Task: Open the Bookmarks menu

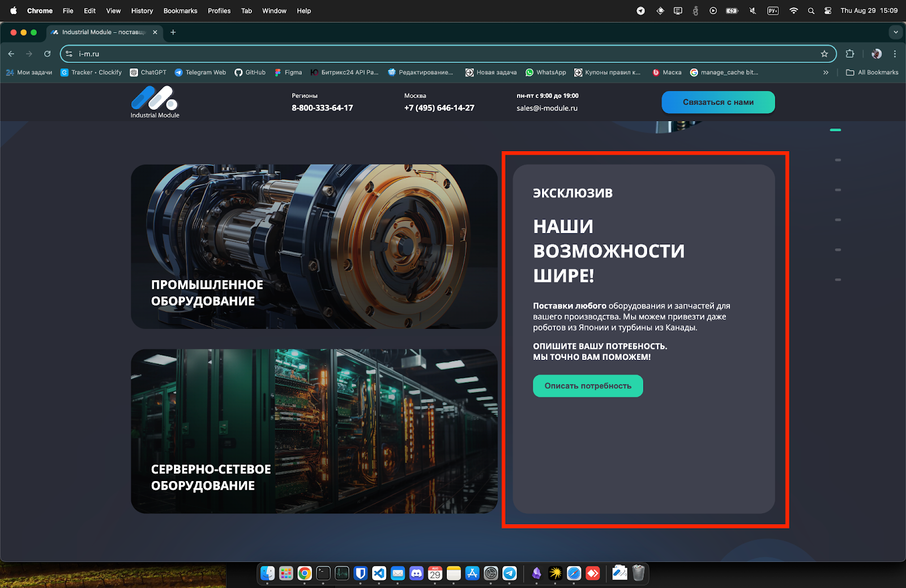Action: [x=180, y=11]
